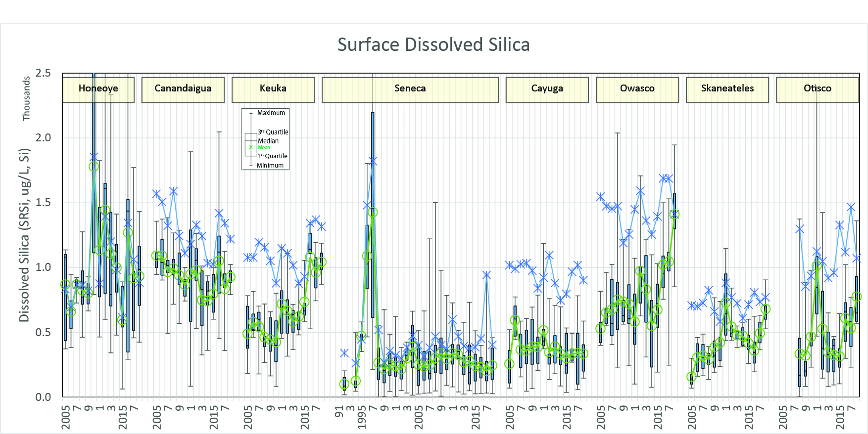868x434 pixels.
Task: Click the Owasco lake label box
Action: click(x=637, y=89)
